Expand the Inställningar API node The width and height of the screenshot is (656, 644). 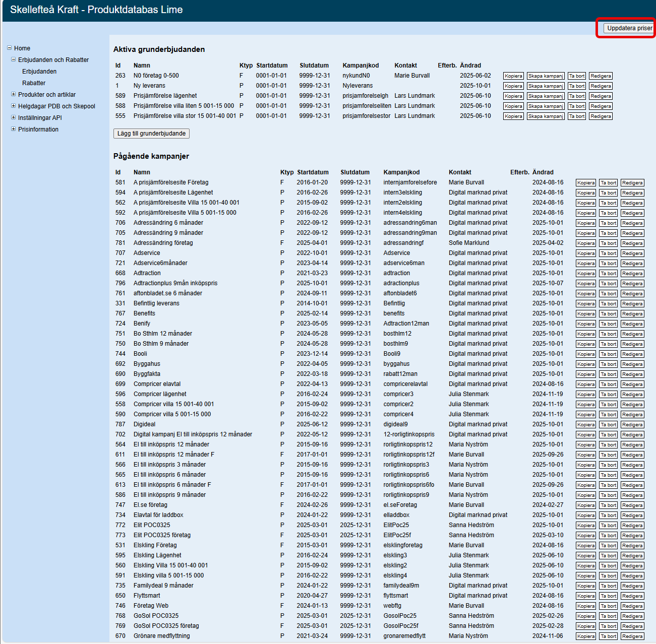(14, 117)
